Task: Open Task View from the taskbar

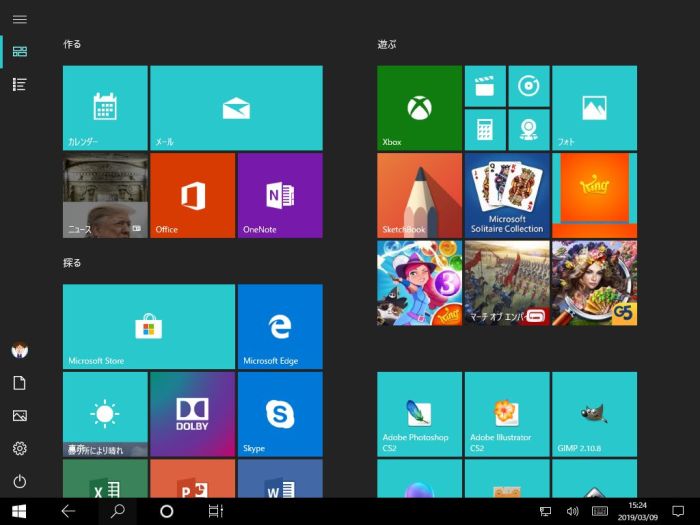Action: (215, 511)
